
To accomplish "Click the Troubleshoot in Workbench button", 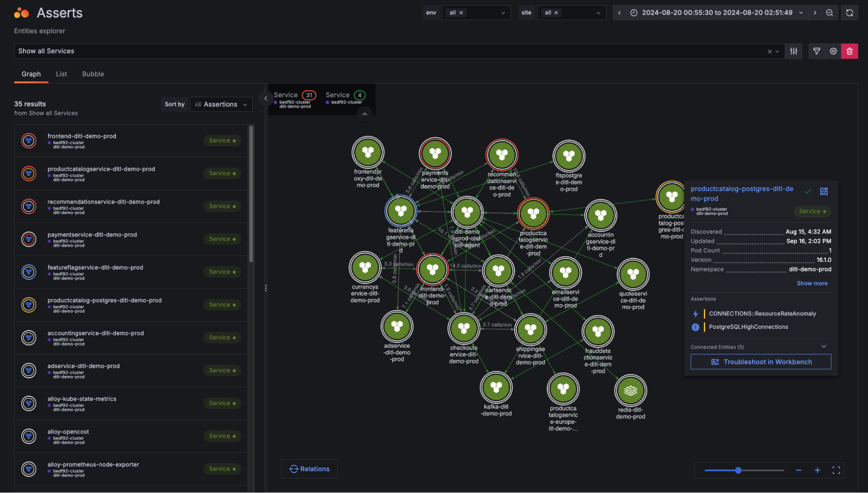I will 761,361.
